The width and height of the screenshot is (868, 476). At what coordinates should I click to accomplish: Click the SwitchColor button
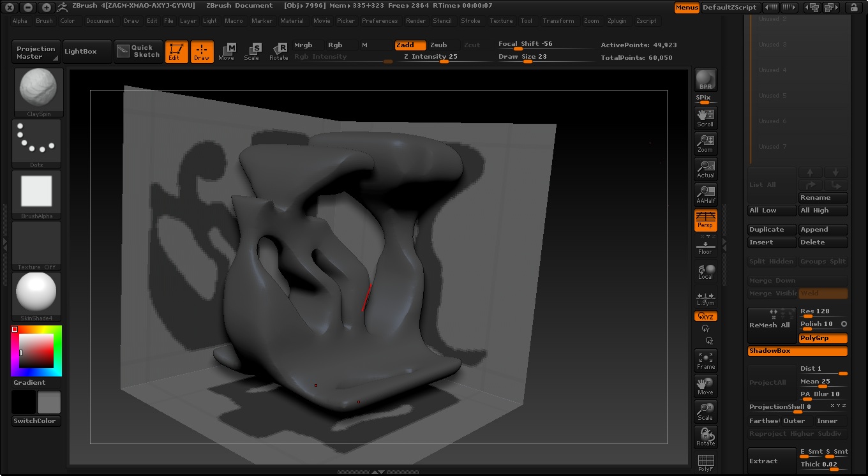click(36, 421)
